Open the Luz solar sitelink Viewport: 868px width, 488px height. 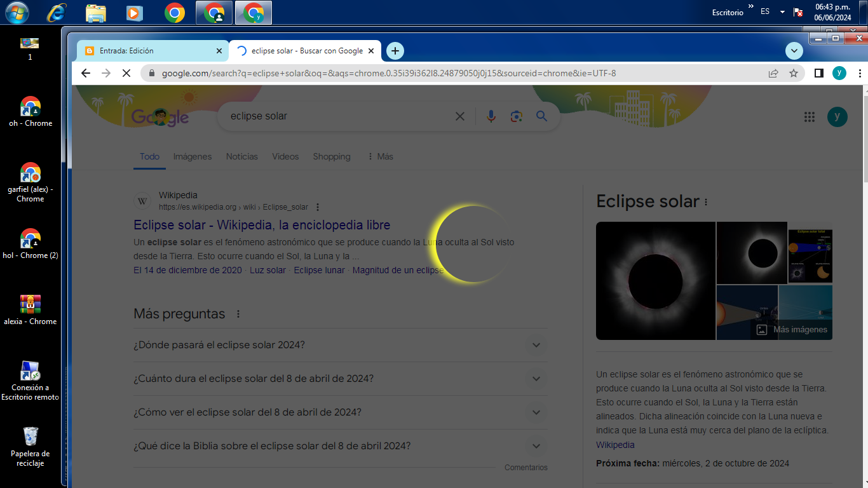pos(268,270)
